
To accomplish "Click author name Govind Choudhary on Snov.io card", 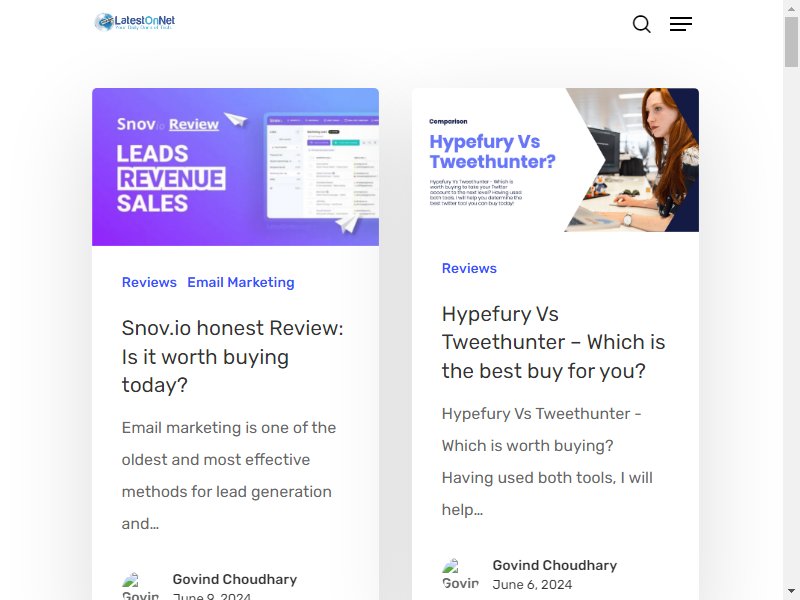I will (x=235, y=579).
